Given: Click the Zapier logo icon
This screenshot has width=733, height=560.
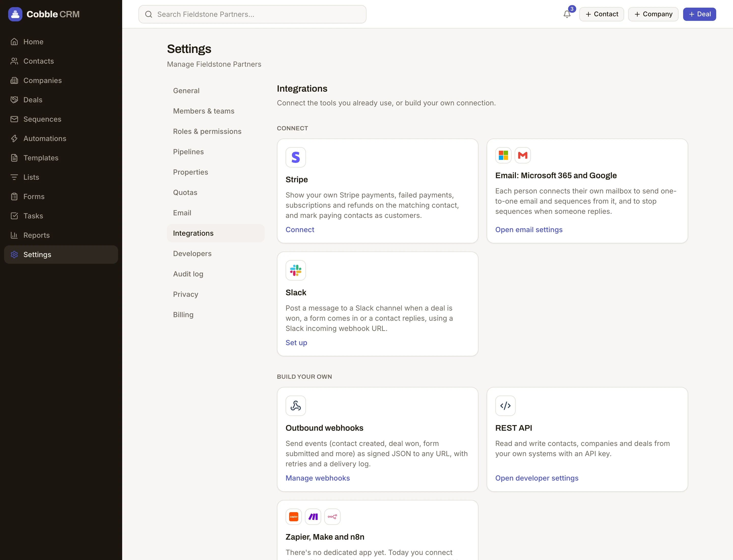Looking at the screenshot, I should (x=294, y=517).
